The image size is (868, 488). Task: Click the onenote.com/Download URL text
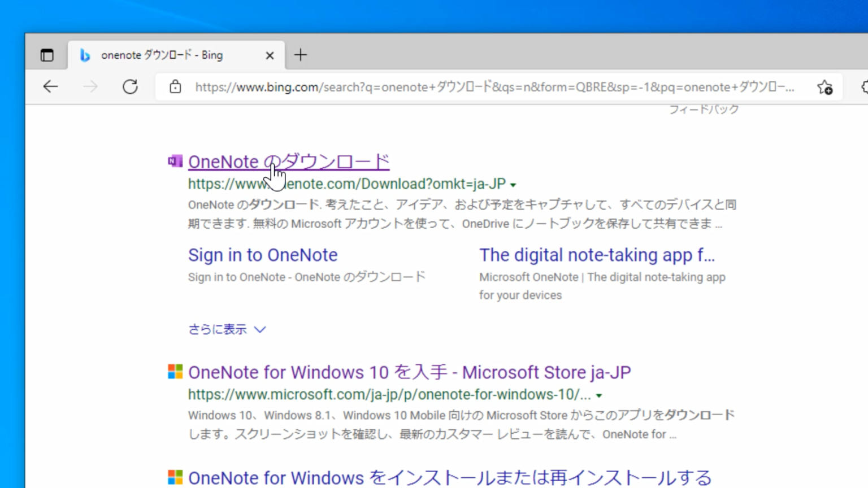(x=346, y=184)
